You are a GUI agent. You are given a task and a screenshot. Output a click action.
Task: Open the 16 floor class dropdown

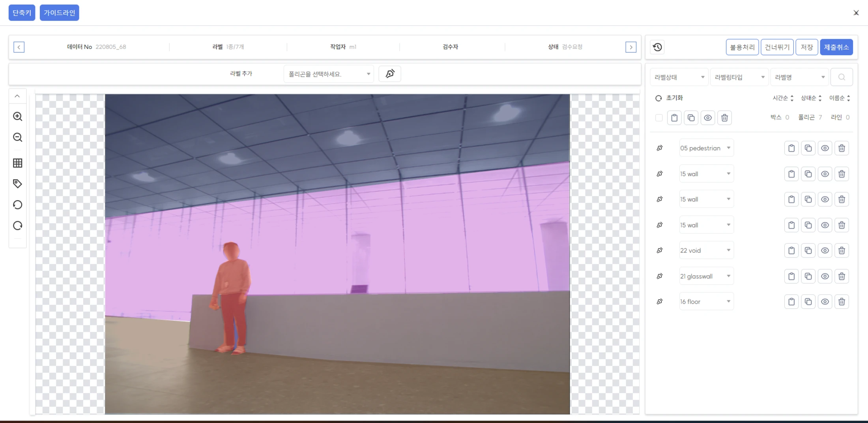(x=706, y=302)
